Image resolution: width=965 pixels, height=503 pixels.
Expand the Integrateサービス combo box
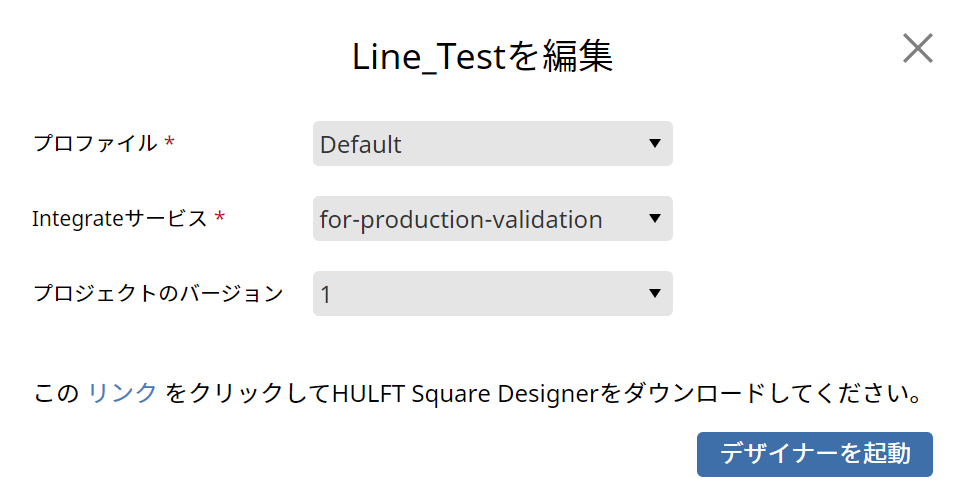492,219
